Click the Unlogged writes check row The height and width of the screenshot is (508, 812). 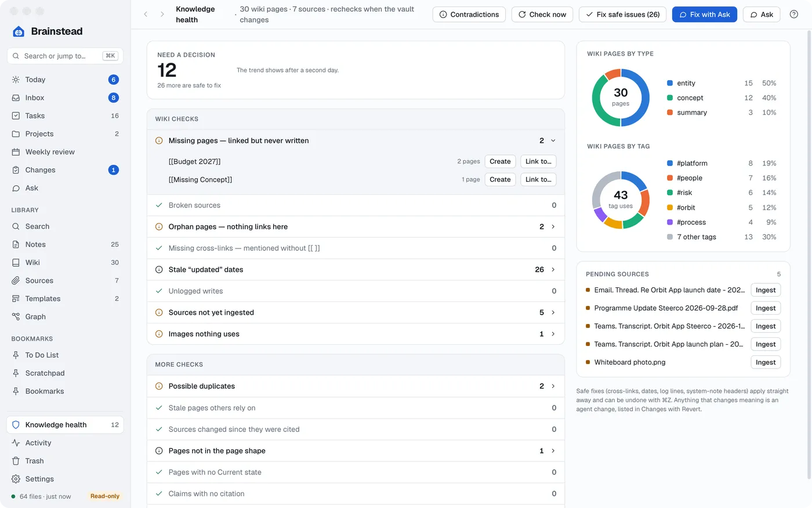356,291
